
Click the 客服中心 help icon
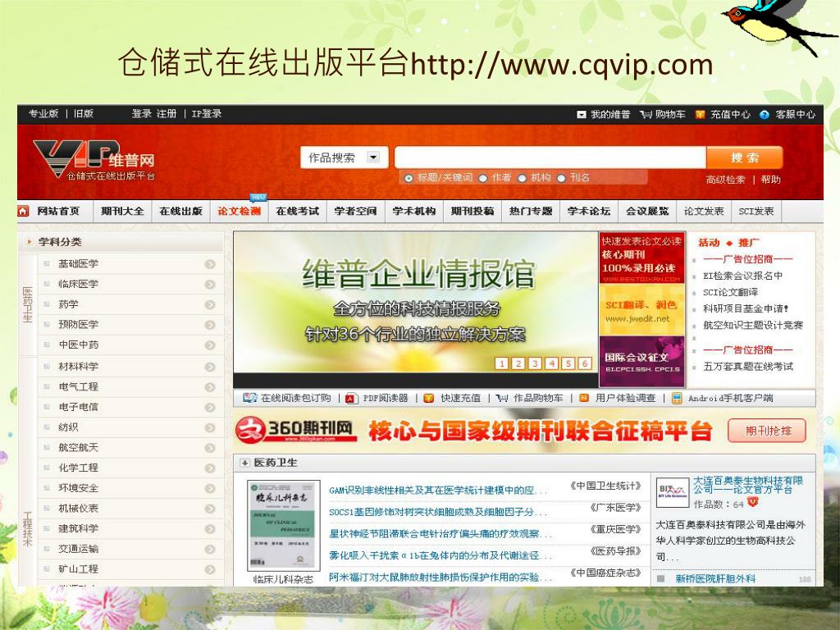coord(765,115)
